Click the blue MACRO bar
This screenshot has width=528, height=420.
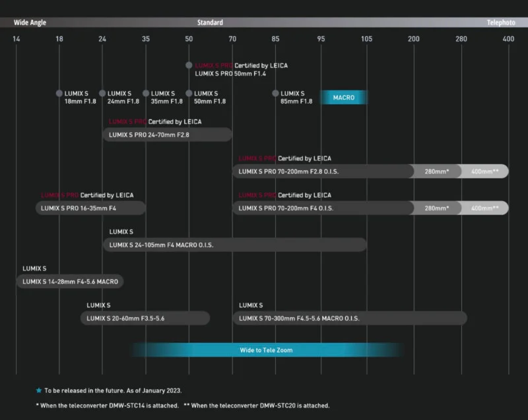[x=344, y=98]
